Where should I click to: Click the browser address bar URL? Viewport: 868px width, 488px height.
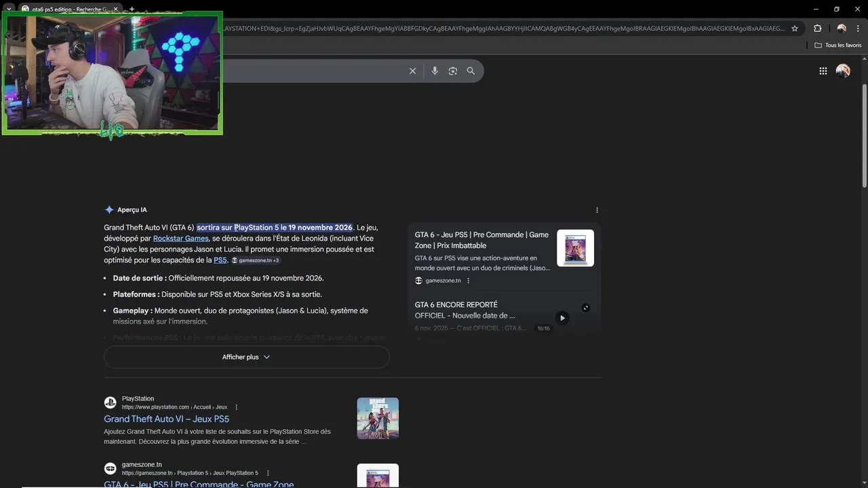504,28
